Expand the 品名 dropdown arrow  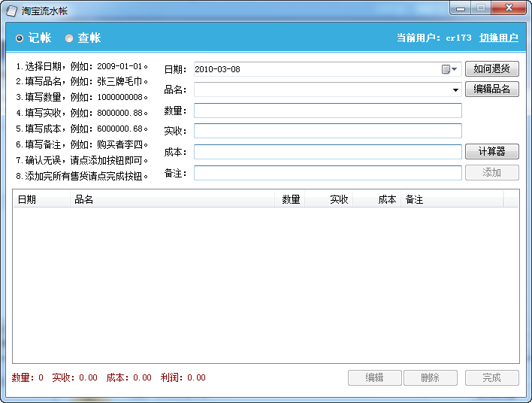coord(455,90)
